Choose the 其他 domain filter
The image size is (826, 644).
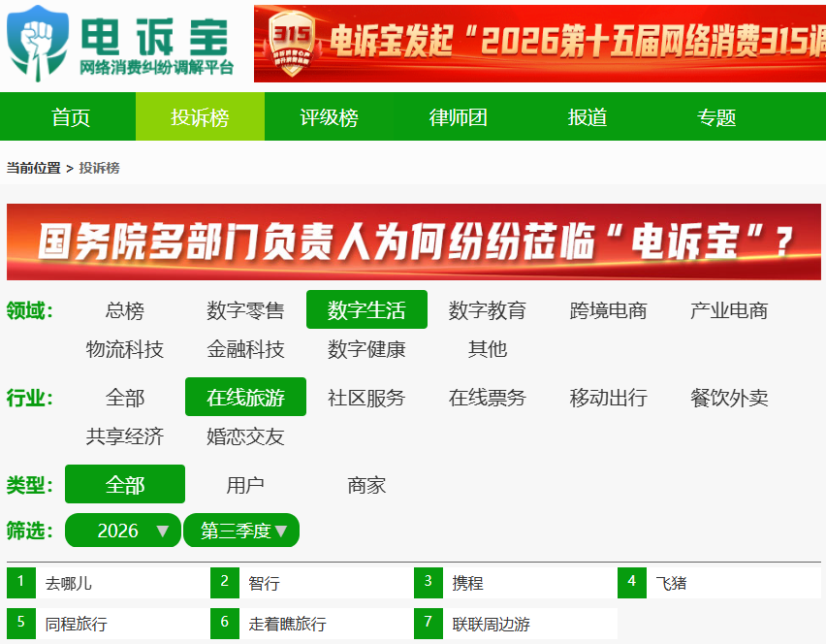(488, 349)
